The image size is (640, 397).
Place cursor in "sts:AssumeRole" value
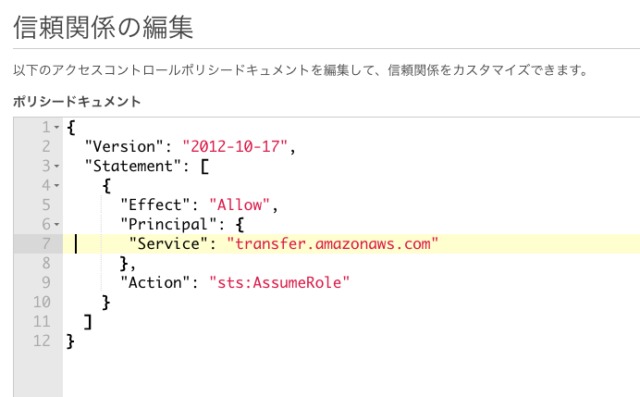pyautogui.click(x=279, y=283)
